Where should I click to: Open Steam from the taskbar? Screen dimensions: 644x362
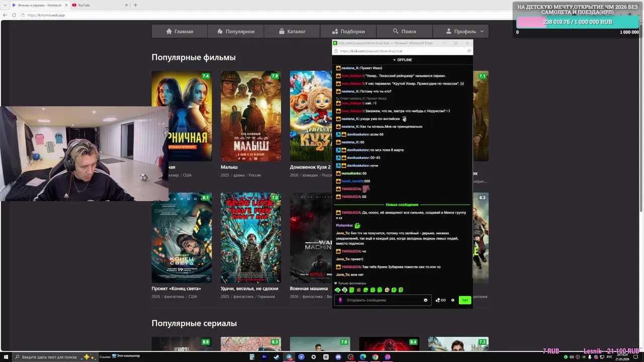[x=276, y=357]
